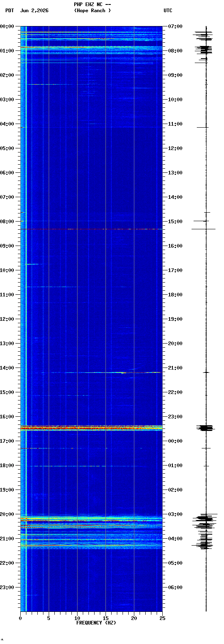Click the 'FREQUENCY (HZ)' axis label
Screen dimensions: 224x644
[96, 623]
